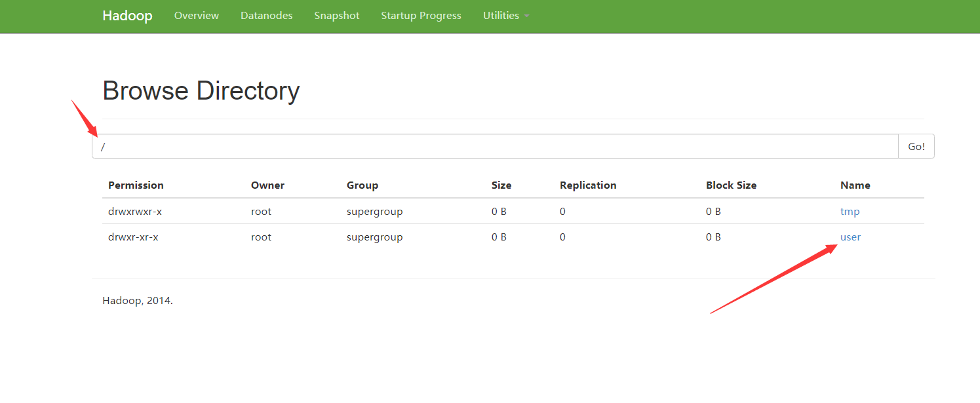
Task: Click the Group column header
Action: (363, 185)
